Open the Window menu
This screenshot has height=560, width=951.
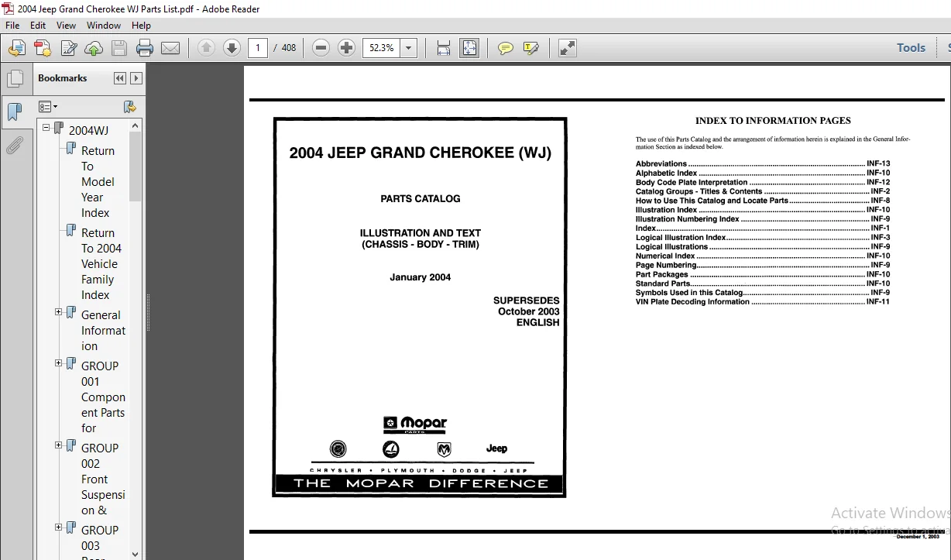104,26
